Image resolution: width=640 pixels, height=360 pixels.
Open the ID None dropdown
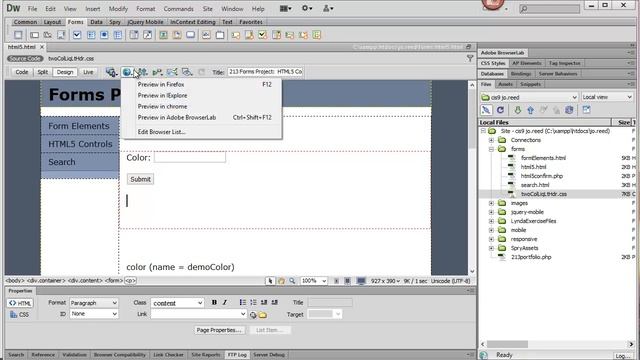[94, 314]
